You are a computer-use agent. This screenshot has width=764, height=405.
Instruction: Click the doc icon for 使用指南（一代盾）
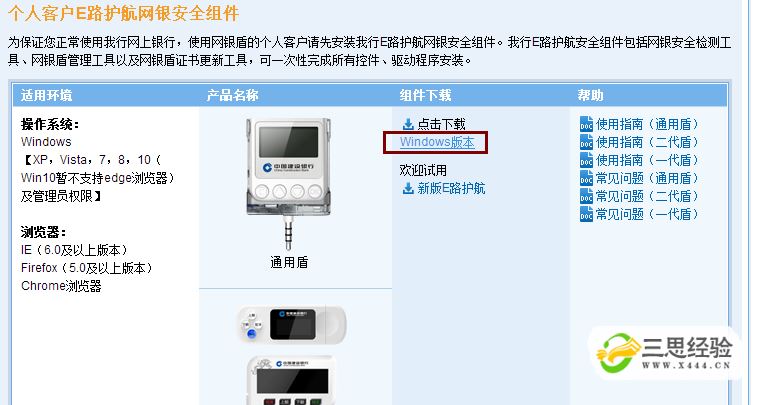click(586, 160)
